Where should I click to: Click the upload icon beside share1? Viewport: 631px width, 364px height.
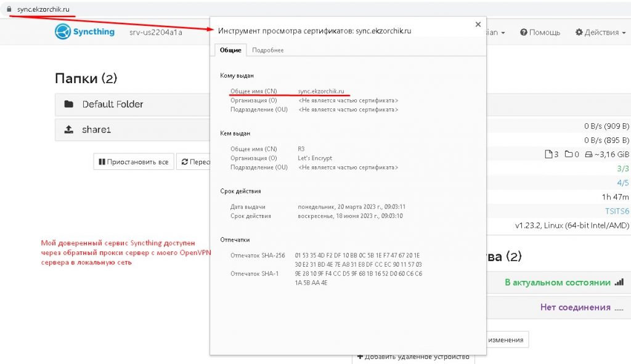click(69, 130)
